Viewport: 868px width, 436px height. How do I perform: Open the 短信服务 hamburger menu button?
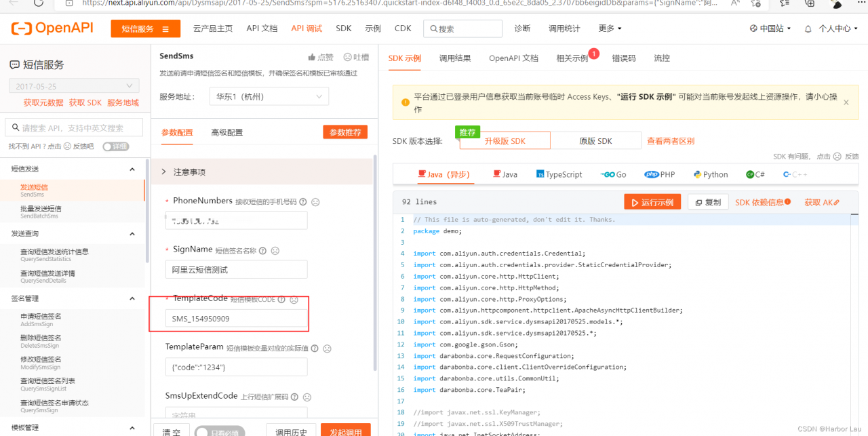point(146,29)
